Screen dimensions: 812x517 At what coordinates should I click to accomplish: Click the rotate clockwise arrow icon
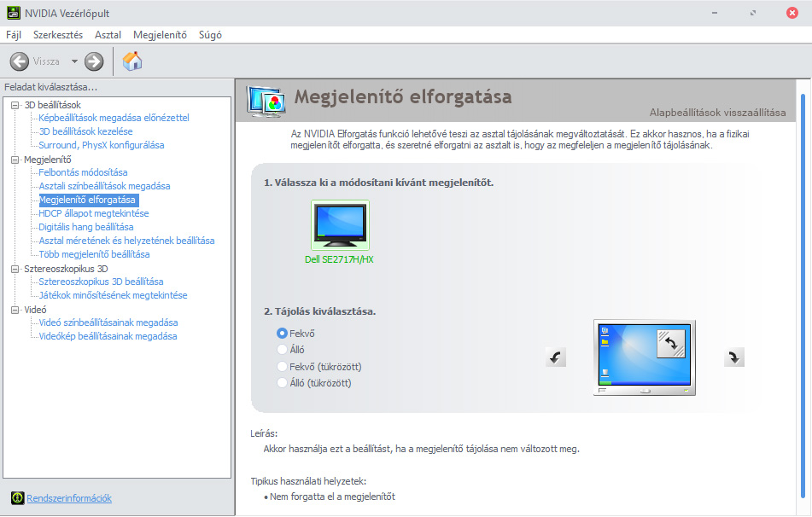point(734,357)
